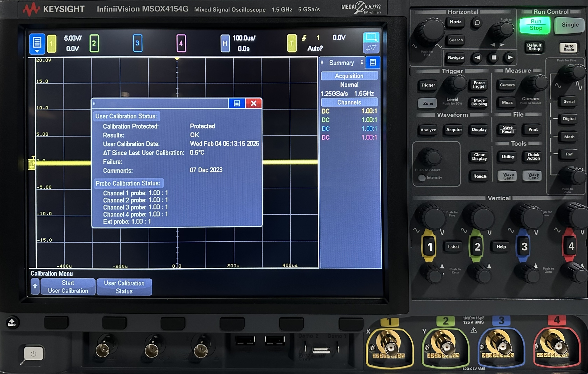588x374 pixels.
Task: Open the calibration dialog menu icon
Action: coord(237,103)
